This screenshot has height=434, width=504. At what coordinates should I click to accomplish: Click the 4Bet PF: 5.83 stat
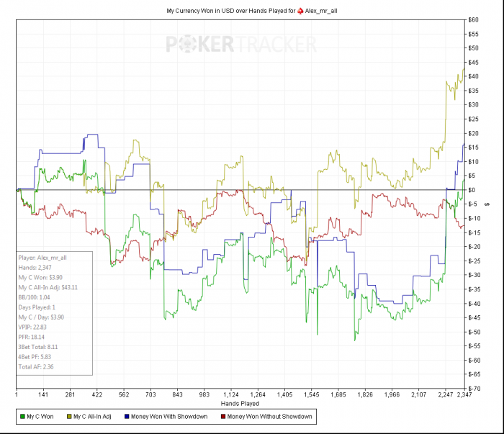(35, 357)
